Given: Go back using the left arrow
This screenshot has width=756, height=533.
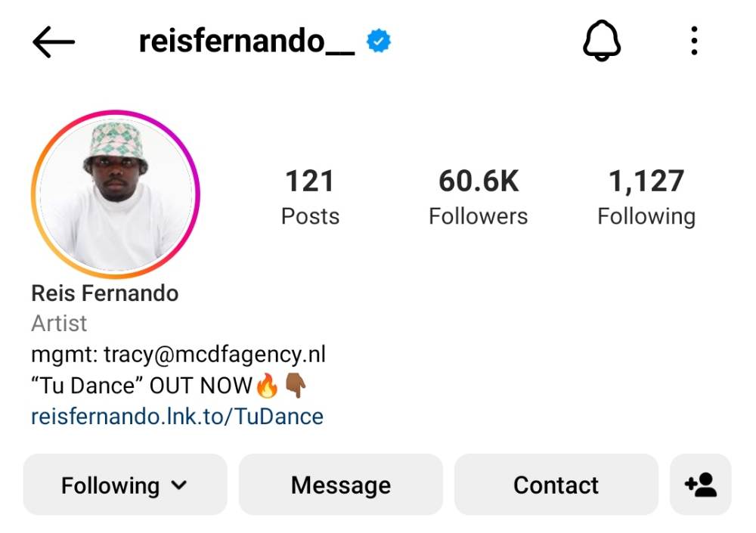Looking at the screenshot, I should tap(54, 42).
